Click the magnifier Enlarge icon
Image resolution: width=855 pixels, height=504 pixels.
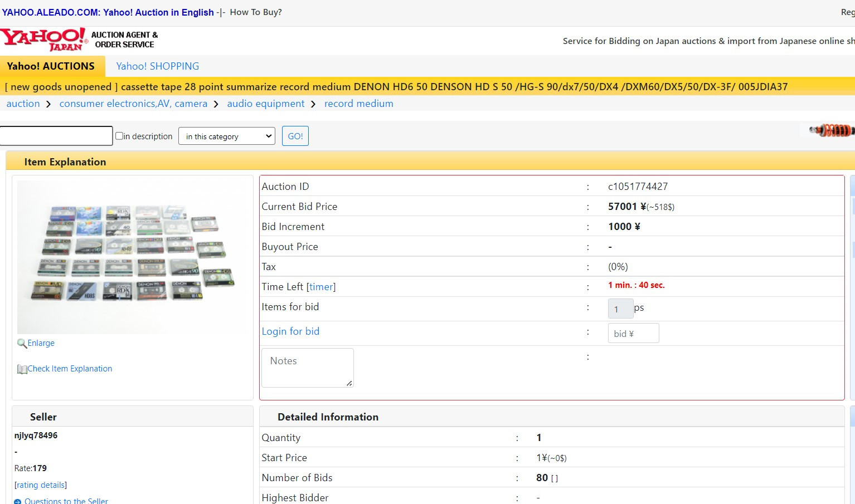(22, 344)
